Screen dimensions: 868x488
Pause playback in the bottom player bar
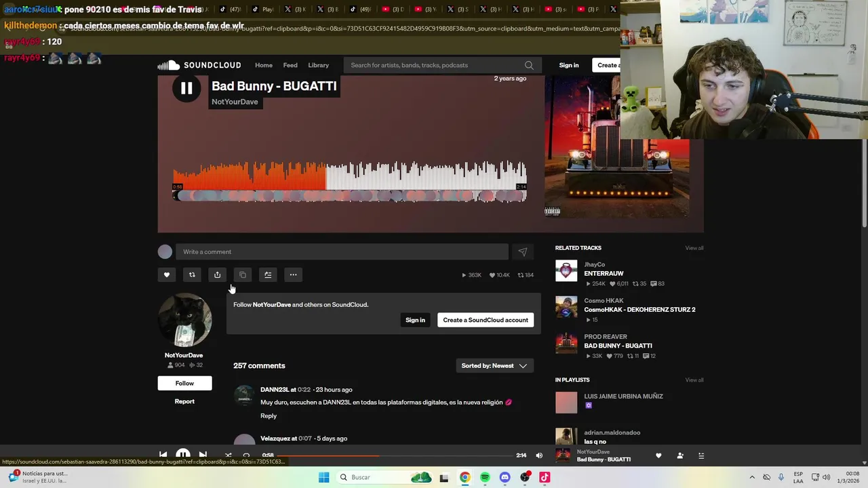coord(183,455)
